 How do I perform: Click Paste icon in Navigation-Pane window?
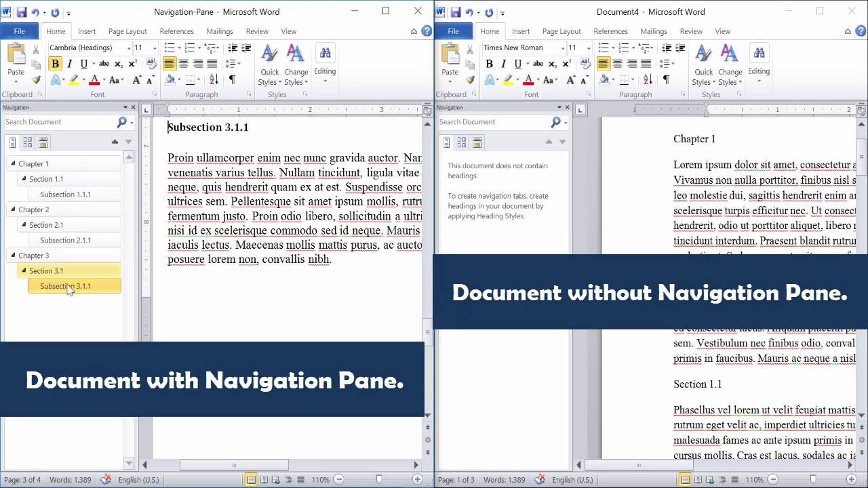coord(16,54)
